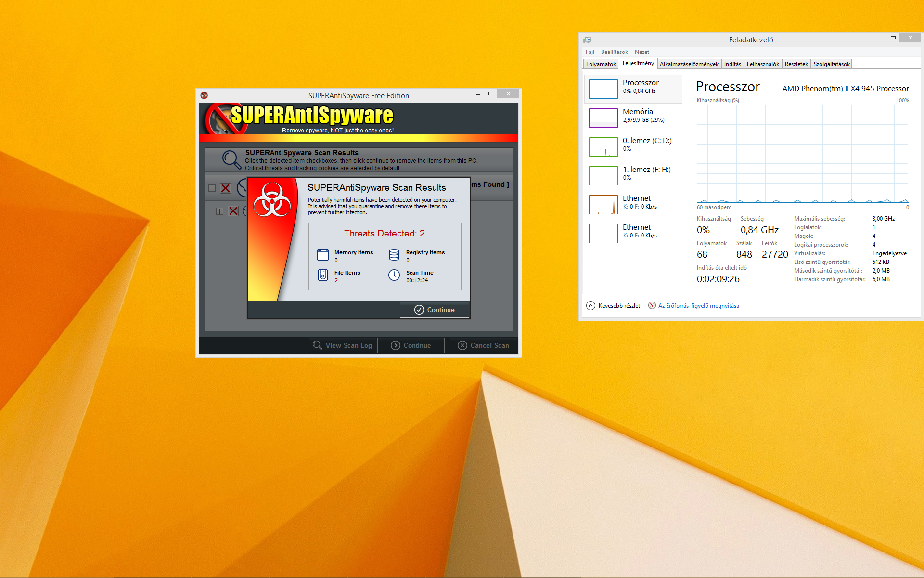
Task: Toggle the second row red X checkbox
Action: tap(233, 211)
